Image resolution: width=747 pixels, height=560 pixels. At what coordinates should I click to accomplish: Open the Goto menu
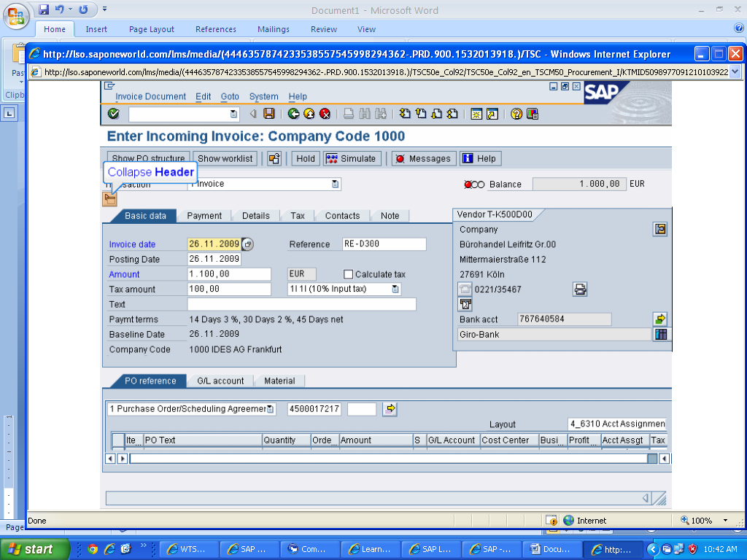click(x=230, y=97)
